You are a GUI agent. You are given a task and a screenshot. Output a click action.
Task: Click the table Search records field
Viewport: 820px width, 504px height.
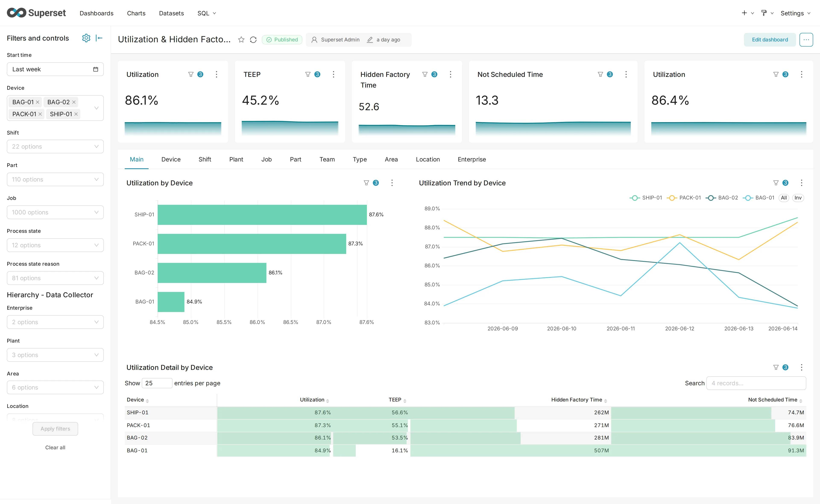pyautogui.click(x=756, y=383)
